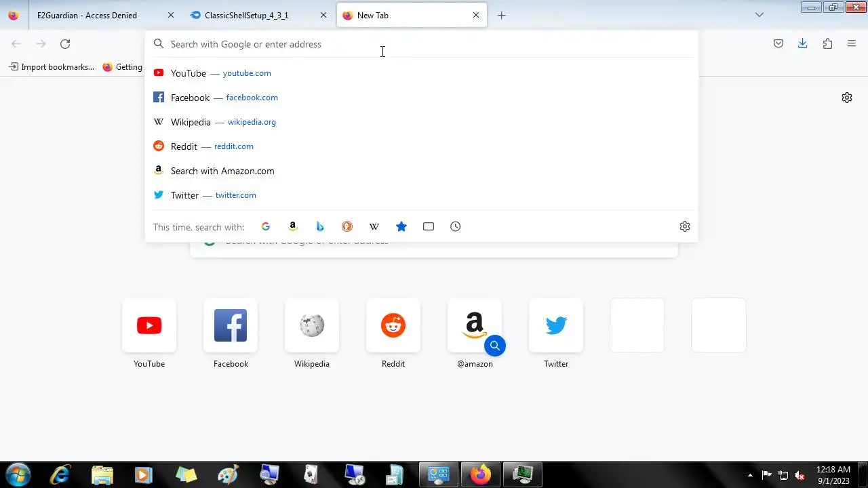Search Bookmarks using the star icon
Screen dimensions: 868x488
pos(401,226)
